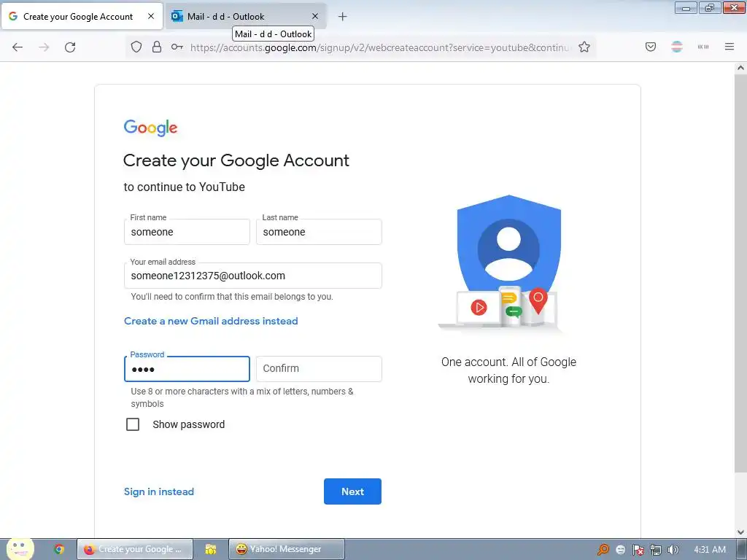This screenshot has height=560, width=747.
Task: Save page to Pocket
Action: [650, 47]
